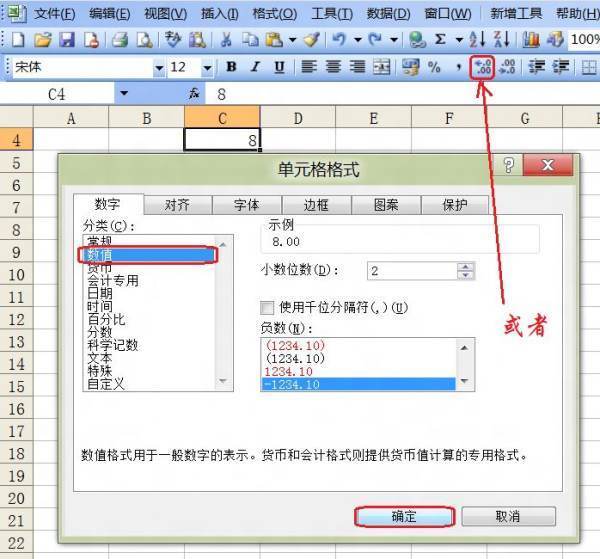Toggle italic formatting
The height and width of the screenshot is (559, 600).
point(255,67)
